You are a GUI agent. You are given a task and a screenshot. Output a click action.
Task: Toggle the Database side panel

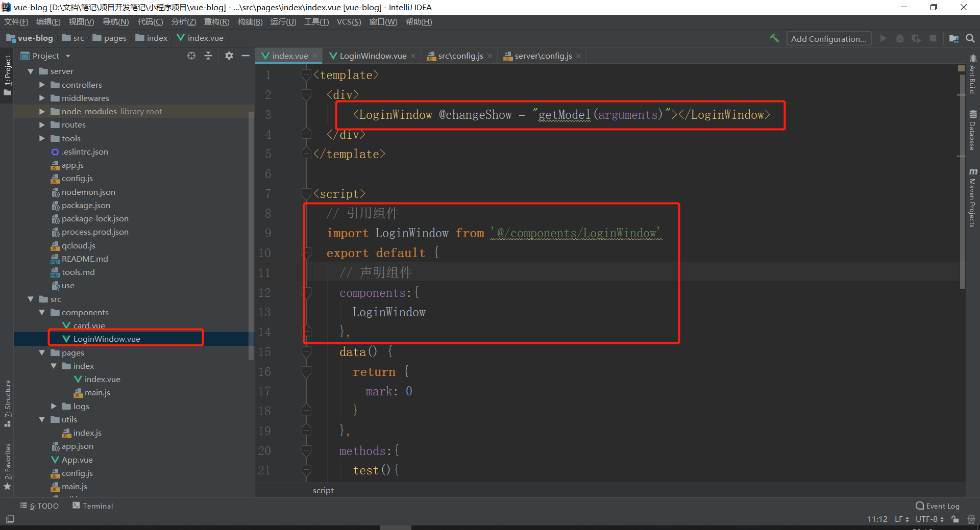pos(973,131)
